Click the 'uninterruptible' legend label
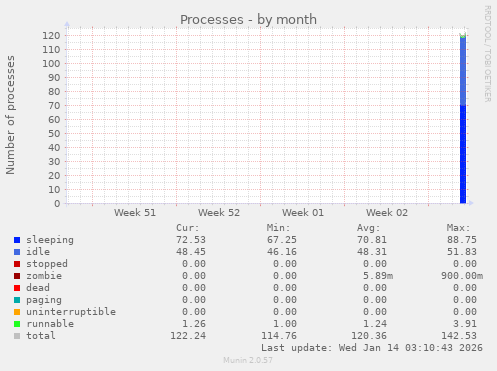The height and width of the screenshot is (371, 497). [71, 312]
